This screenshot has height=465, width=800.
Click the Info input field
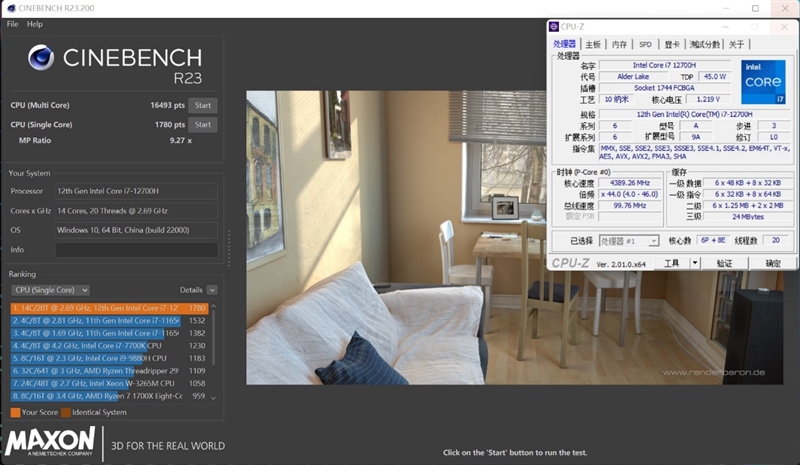135,250
